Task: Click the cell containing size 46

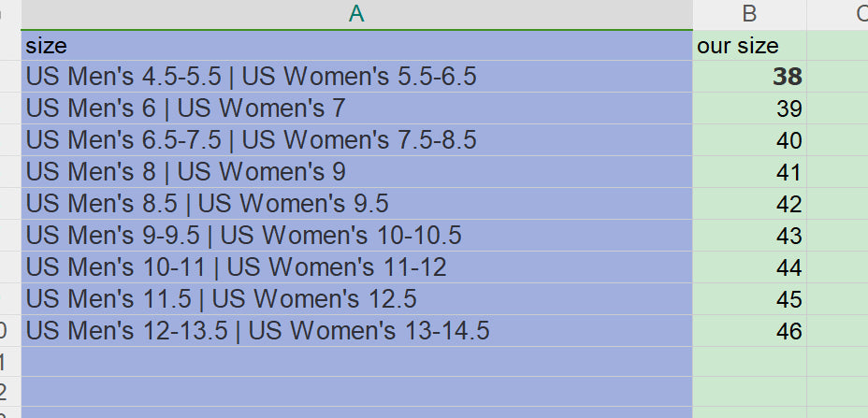Action: tap(748, 331)
